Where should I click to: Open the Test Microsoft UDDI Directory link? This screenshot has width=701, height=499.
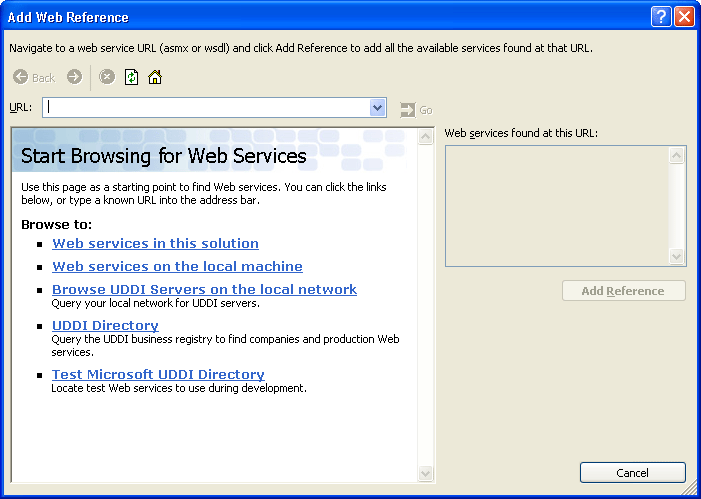[158, 374]
